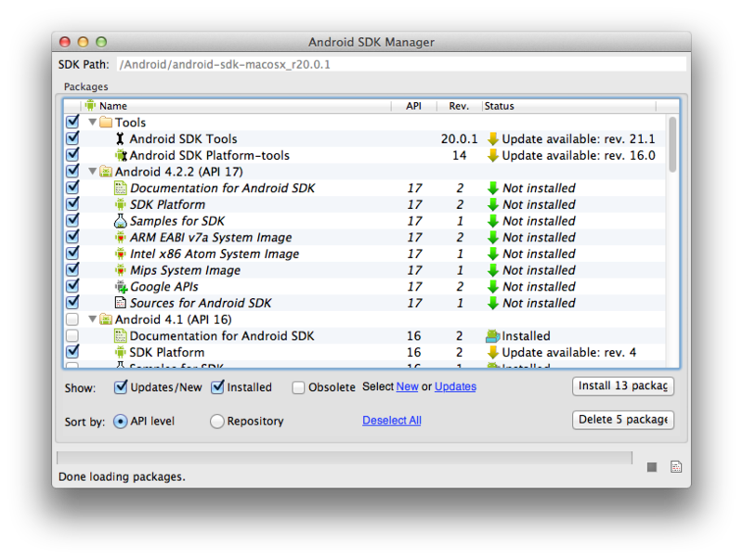
Task: Click the Android SDK Platform-tools robot icon
Action: (121, 155)
